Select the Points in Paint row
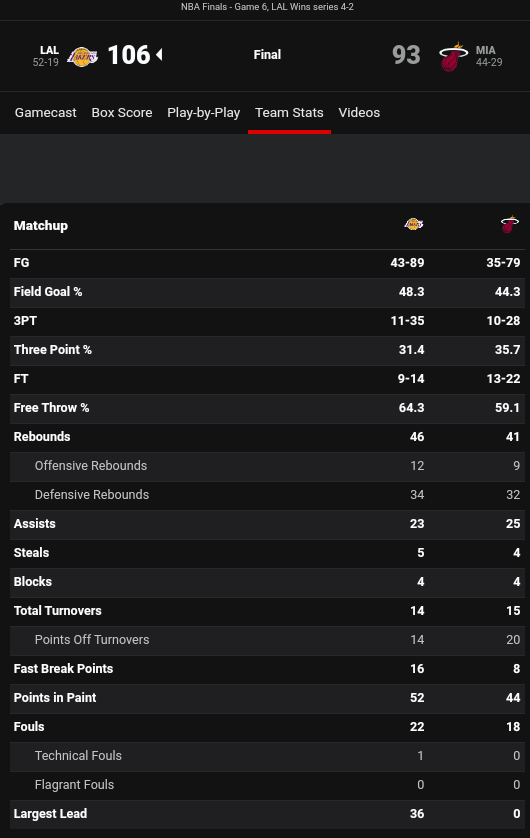The image size is (530, 838). tap(267, 697)
